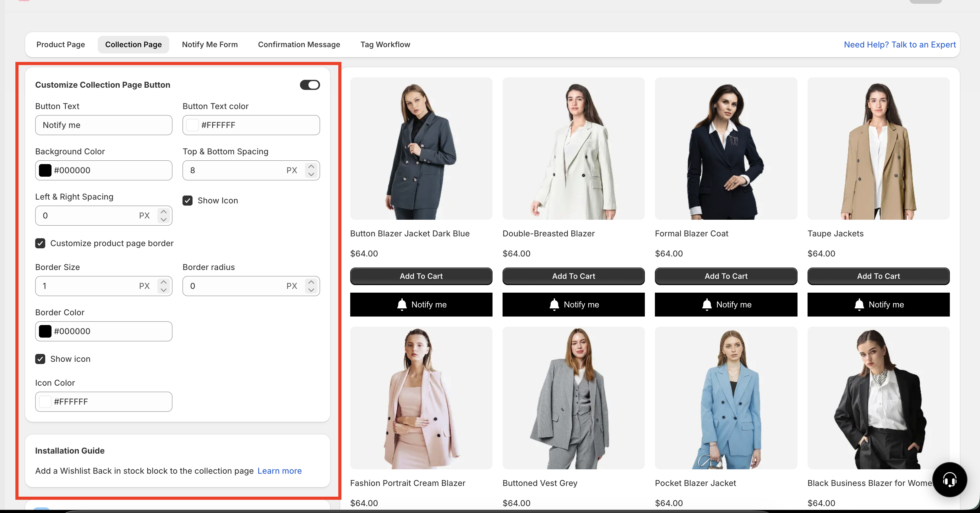Edit the Button Text color hex field
The height and width of the screenshot is (513, 980).
coord(251,125)
